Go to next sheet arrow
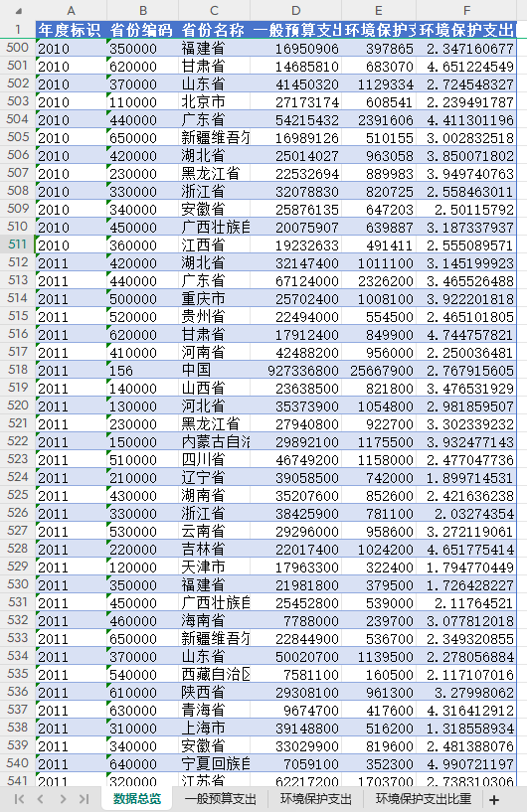The height and width of the screenshot is (812, 527). tap(63, 799)
